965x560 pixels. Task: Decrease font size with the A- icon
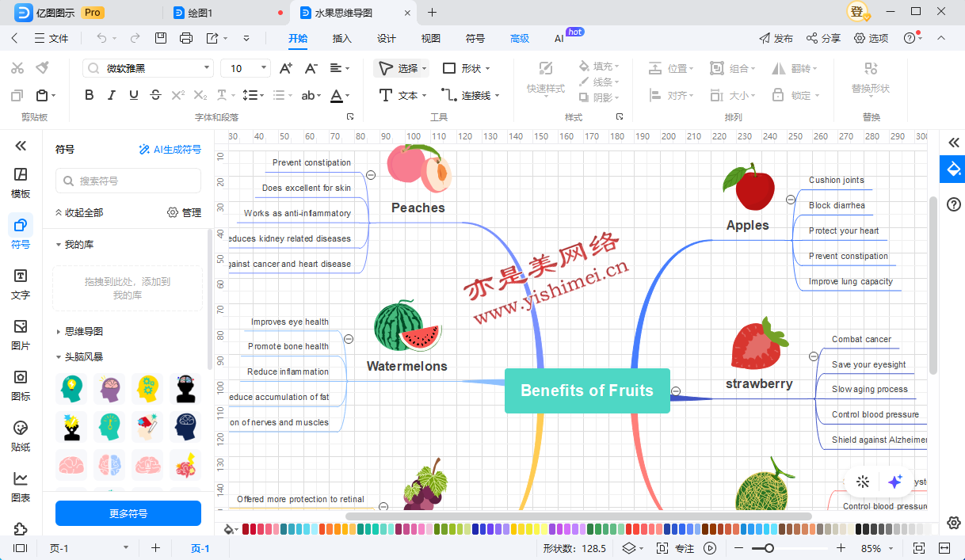[311, 68]
